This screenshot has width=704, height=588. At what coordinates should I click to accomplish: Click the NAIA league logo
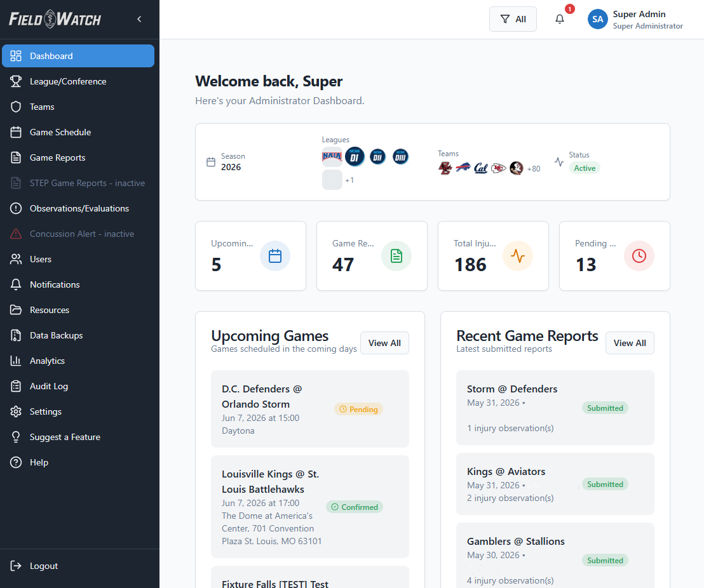pyautogui.click(x=332, y=156)
